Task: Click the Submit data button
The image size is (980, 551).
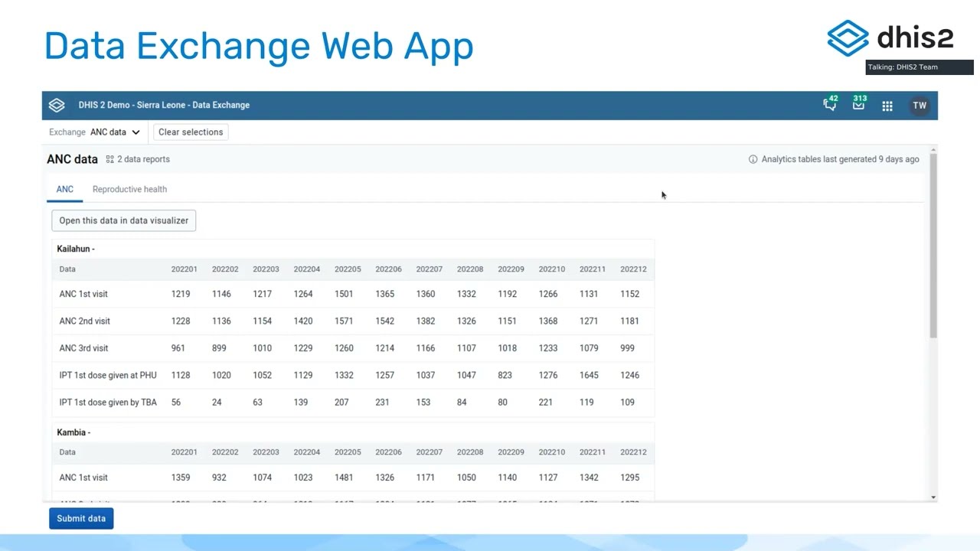Action: tap(81, 518)
